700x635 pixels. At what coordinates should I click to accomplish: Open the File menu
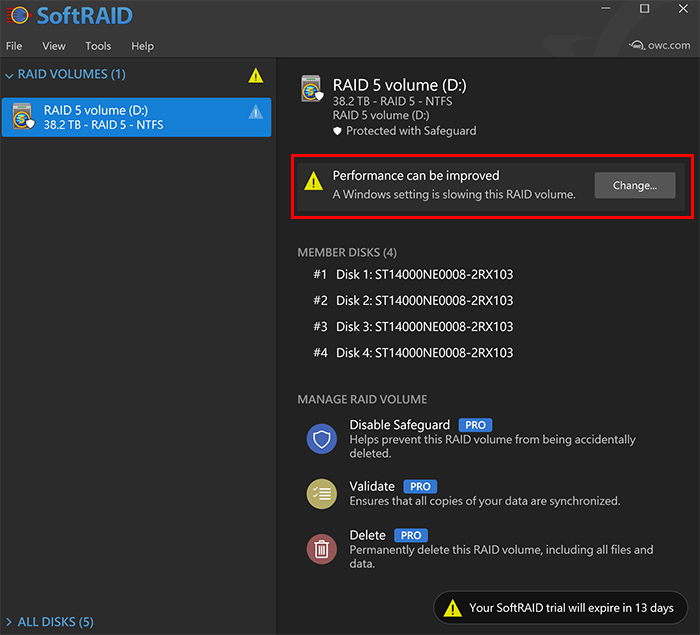click(x=14, y=46)
